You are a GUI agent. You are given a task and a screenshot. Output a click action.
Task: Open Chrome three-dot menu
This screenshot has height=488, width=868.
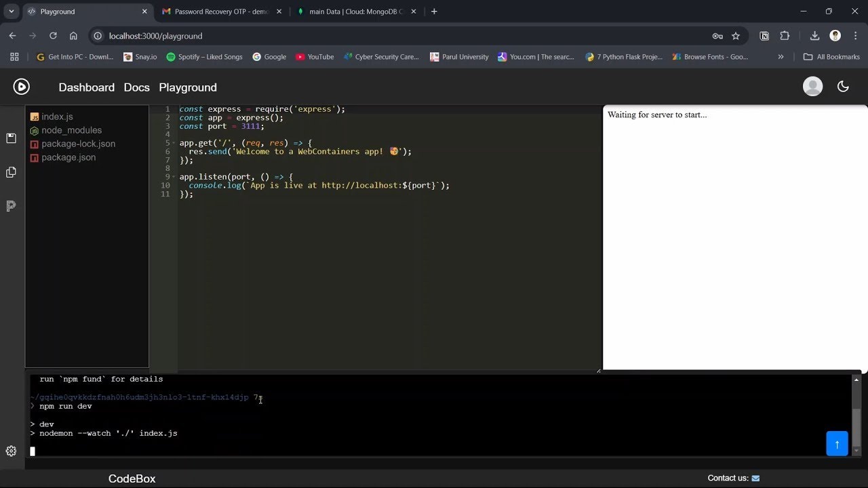856,36
